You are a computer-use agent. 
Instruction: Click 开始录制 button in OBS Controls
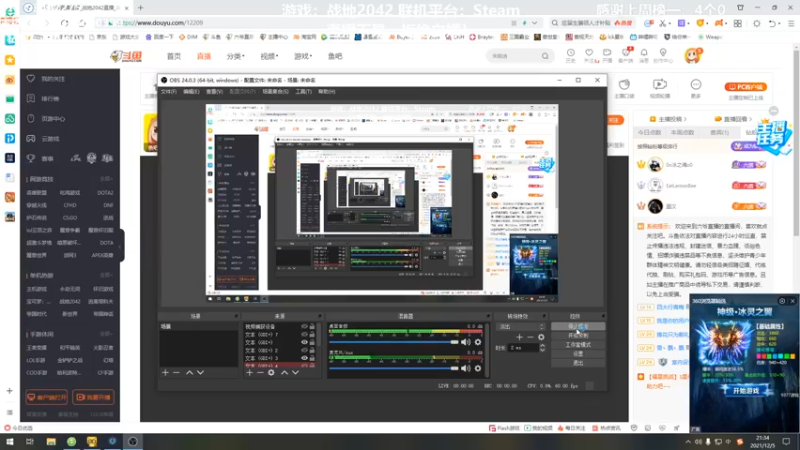tap(578, 336)
